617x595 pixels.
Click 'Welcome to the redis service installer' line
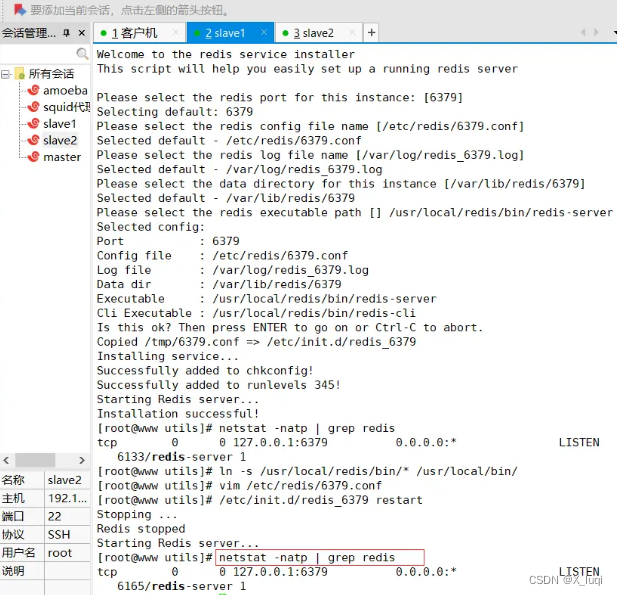point(226,54)
